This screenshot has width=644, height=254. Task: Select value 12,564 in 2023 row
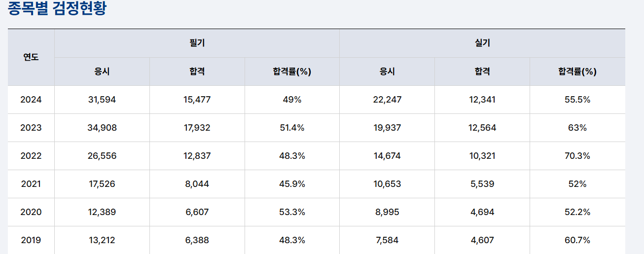tap(482, 128)
